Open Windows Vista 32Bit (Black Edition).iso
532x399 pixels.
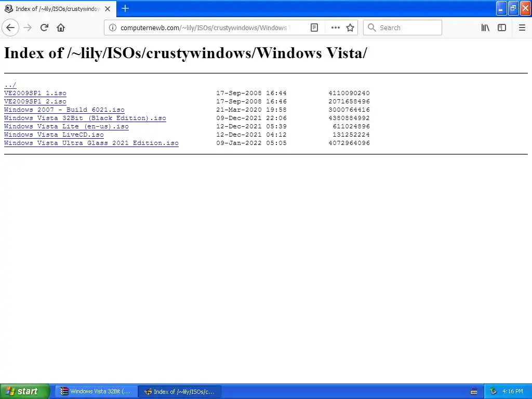click(x=85, y=118)
